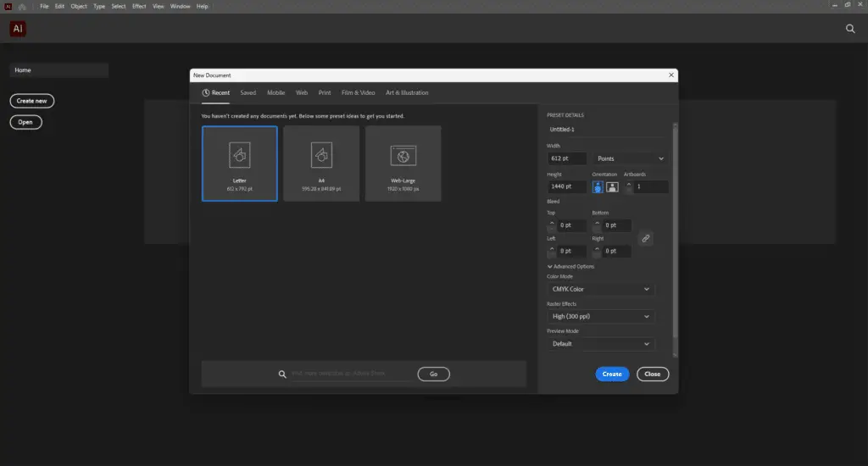Open the Effect menu

pyautogui.click(x=139, y=7)
